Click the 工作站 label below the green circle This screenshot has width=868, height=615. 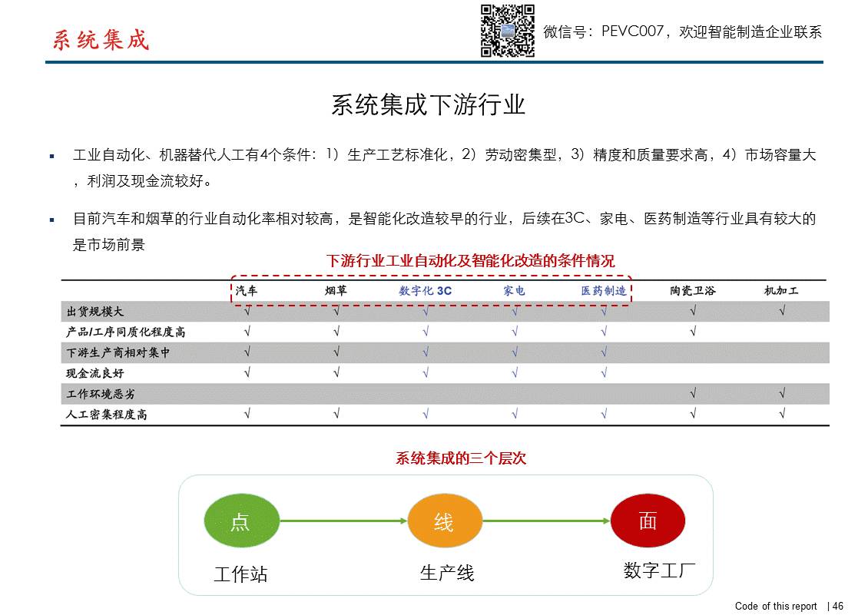tap(240, 574)
